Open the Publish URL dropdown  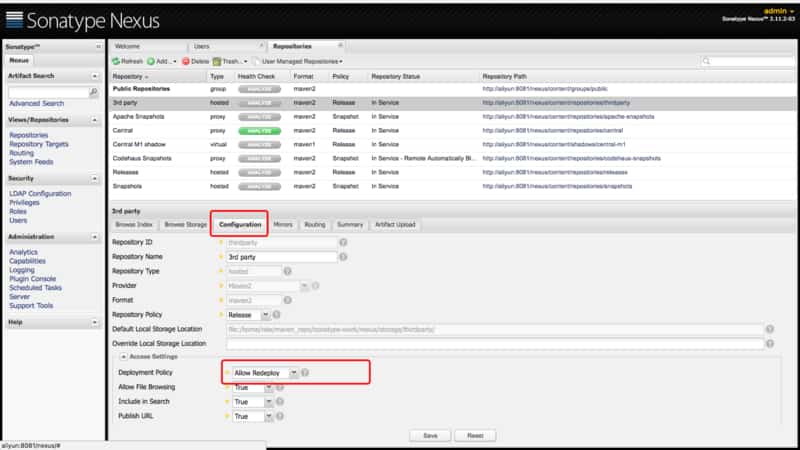268,416
